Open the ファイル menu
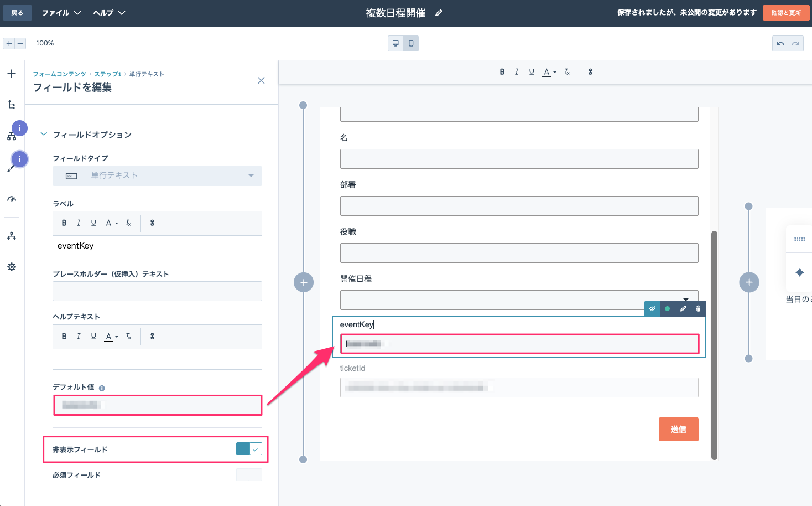812x506 pixels. tap(61, 13)
